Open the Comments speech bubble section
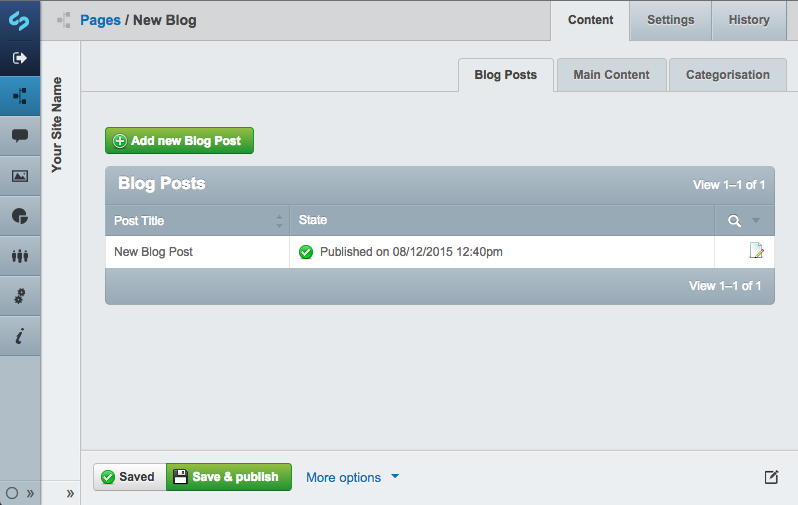Image resolution: width=798 pixels, height=505 pixels. pos(20,135)
